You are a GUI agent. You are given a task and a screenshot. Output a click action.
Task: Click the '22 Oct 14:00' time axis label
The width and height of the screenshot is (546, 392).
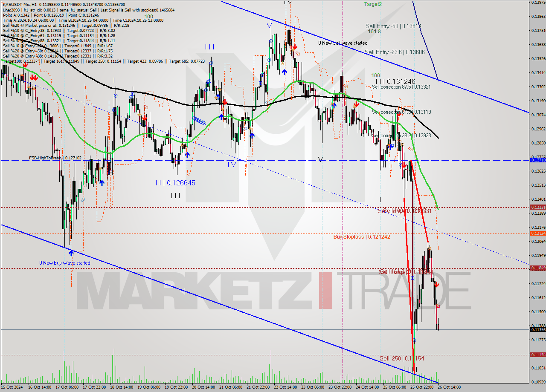285,387
